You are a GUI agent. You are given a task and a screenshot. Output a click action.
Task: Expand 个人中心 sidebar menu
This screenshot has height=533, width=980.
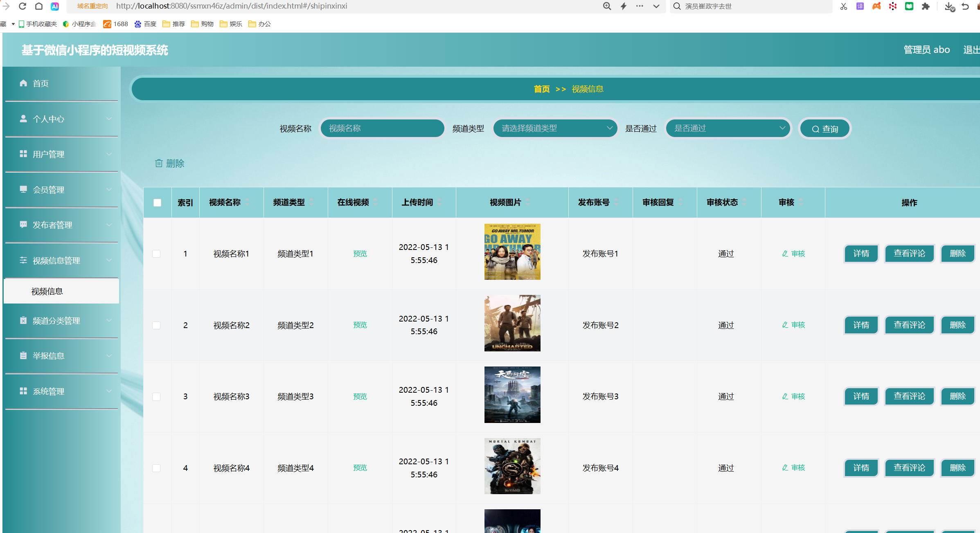pyautogui.click(x=61, y=119)
